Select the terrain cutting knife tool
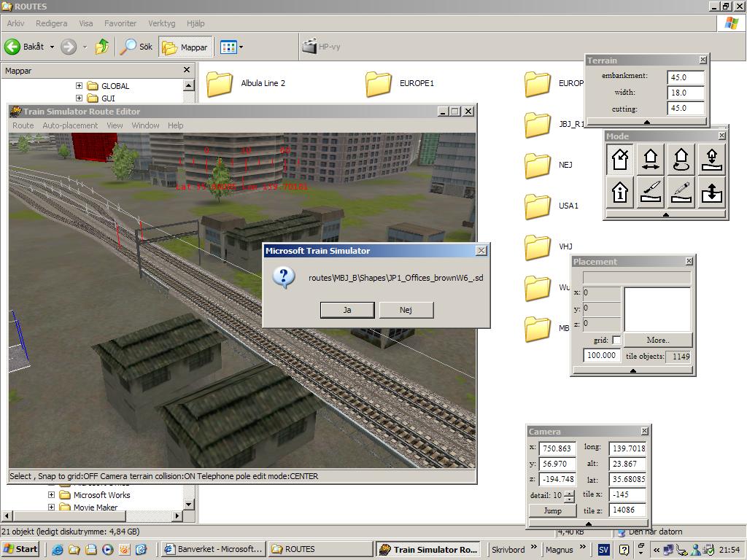 click(650, 192)
